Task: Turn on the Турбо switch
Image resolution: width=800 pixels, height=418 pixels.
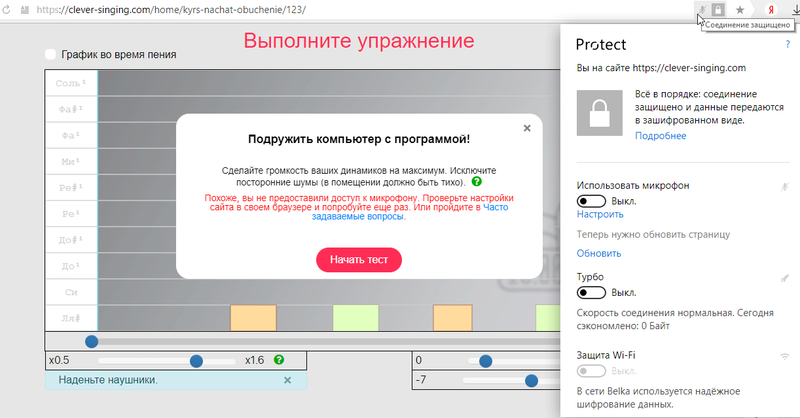Action: (591, 292)
